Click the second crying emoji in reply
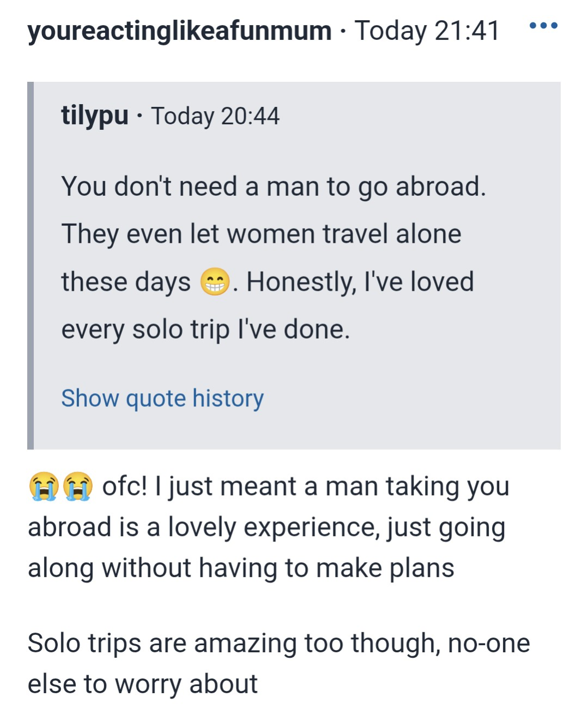Image resolution: width=588 pixels, height=715 pixels. [77, 486]
